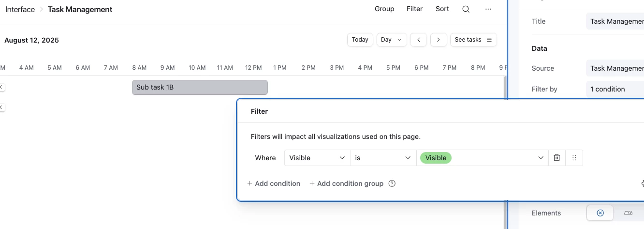Click the hamburger icon on See tasks button
644x229 pixels.
489,40
